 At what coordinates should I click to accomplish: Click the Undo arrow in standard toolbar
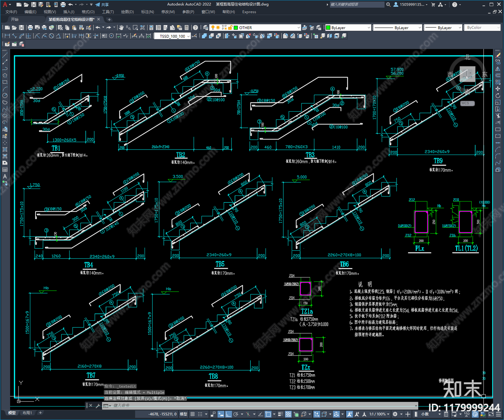pyautogui.click(x=98, y=28)
